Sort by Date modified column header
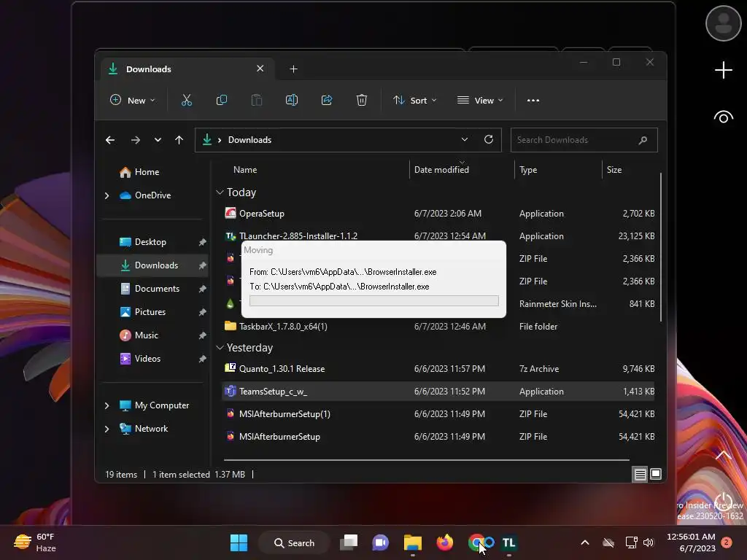 [x=441, y=169]
